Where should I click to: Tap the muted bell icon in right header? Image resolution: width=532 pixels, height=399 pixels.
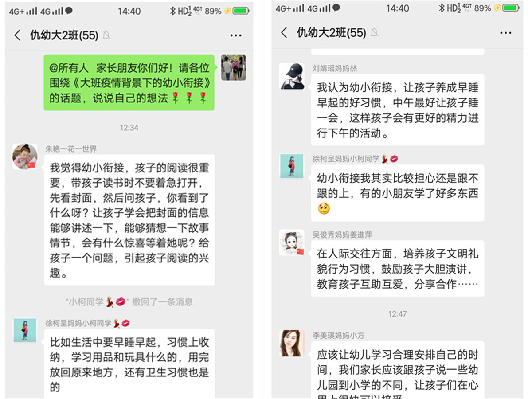[x=375, y=32]
